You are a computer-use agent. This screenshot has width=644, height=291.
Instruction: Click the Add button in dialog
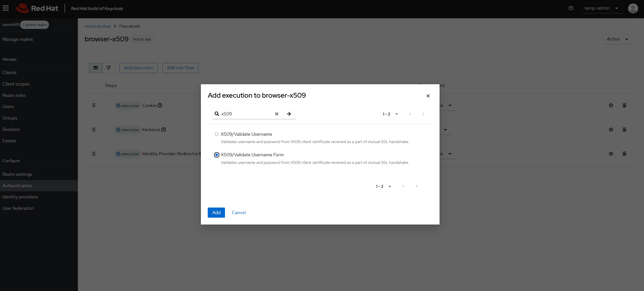(216, 213)
